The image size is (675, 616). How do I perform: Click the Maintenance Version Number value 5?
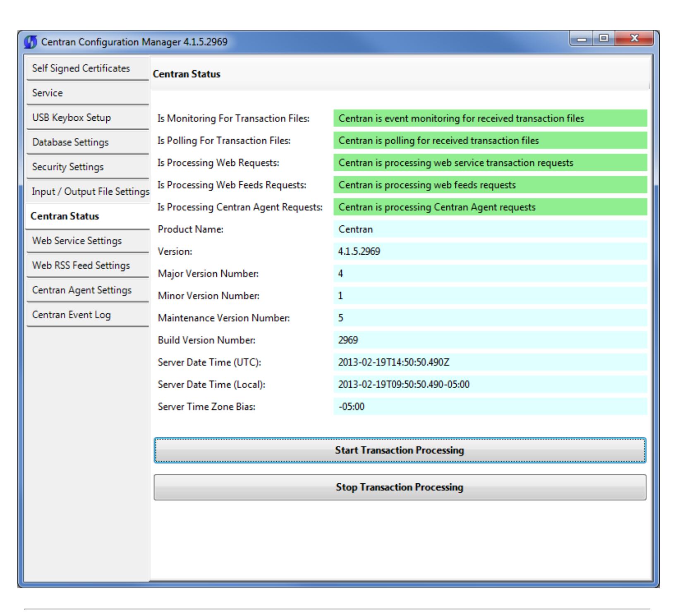490,318
